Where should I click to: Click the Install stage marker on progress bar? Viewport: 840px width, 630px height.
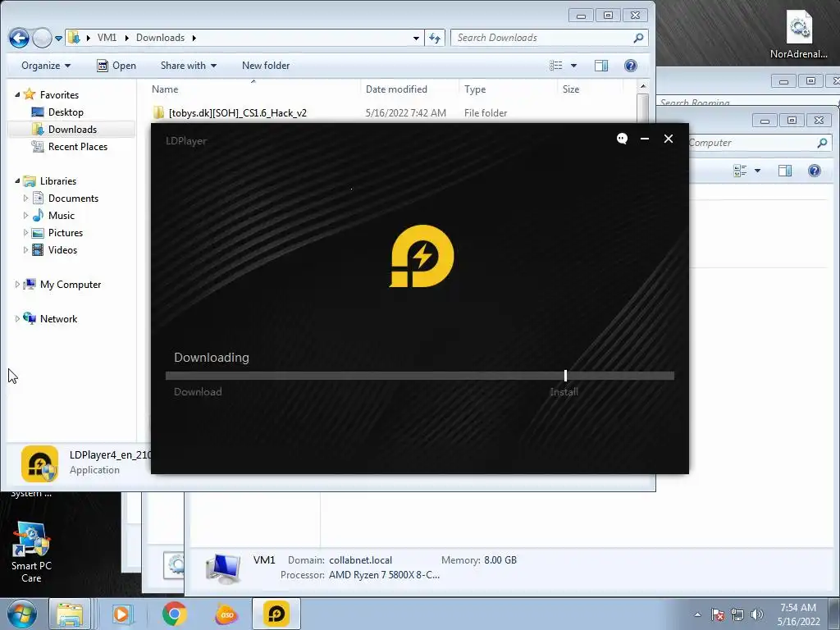pos(565,376)
